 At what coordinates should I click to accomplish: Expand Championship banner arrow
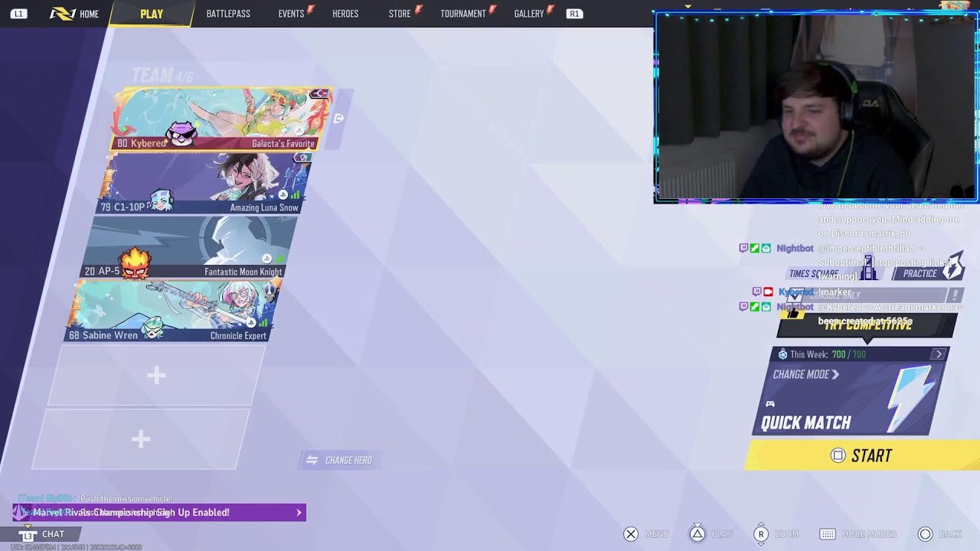pos(299,513)
